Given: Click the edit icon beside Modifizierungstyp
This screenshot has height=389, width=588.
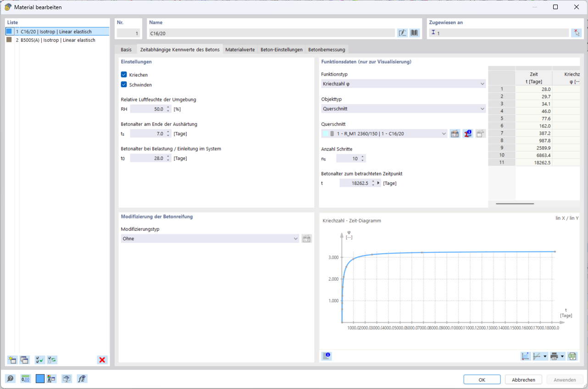Looking at the screenshot, I should [x=307, y=239].
